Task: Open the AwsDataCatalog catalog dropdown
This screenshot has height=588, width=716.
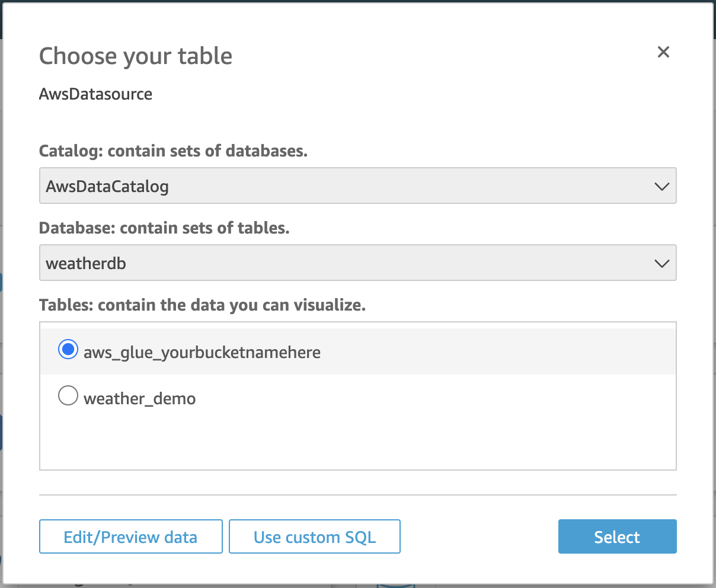Action: coord(357,186)
